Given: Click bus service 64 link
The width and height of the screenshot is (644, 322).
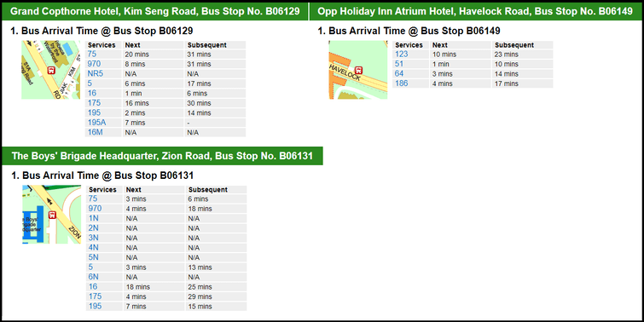Looking at the screenshot, I should pos(399,74).
